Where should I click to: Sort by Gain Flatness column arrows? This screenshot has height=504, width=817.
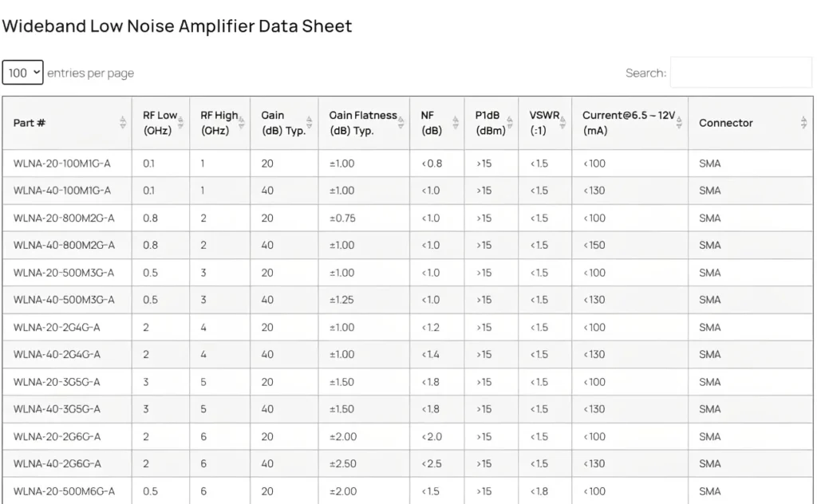401,123
